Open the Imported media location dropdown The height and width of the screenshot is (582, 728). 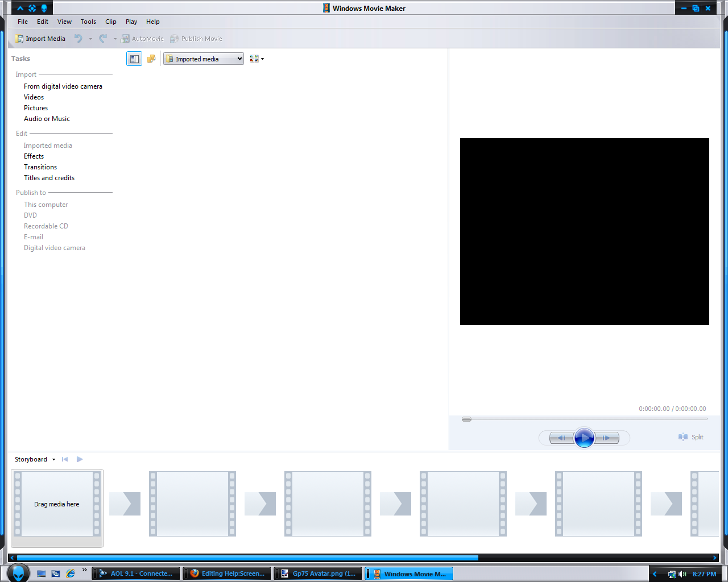point(204,59)
